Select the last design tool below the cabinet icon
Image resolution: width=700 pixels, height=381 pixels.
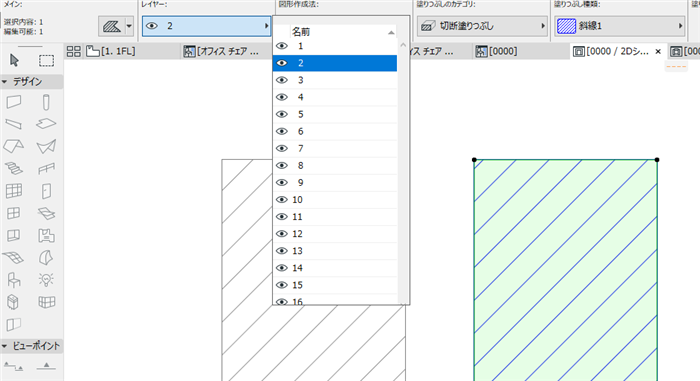point(14,324)
